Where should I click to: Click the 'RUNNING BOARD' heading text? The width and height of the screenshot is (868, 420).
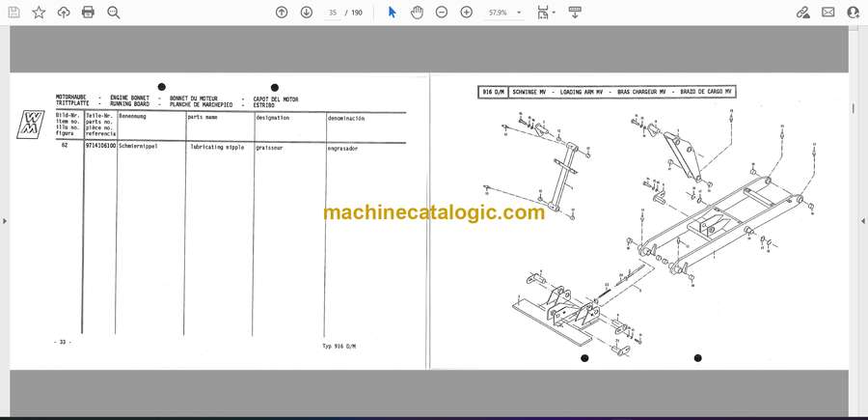(x=129, y=103)
